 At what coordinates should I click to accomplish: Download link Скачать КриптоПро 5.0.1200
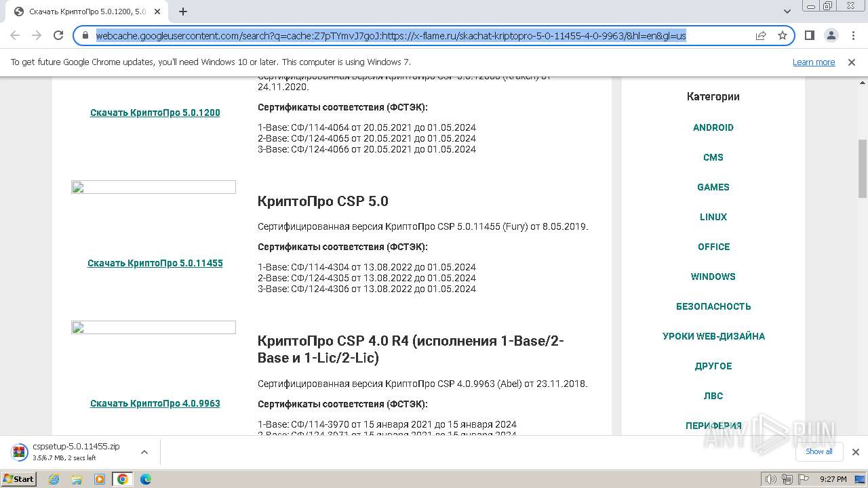click(155, 113)
